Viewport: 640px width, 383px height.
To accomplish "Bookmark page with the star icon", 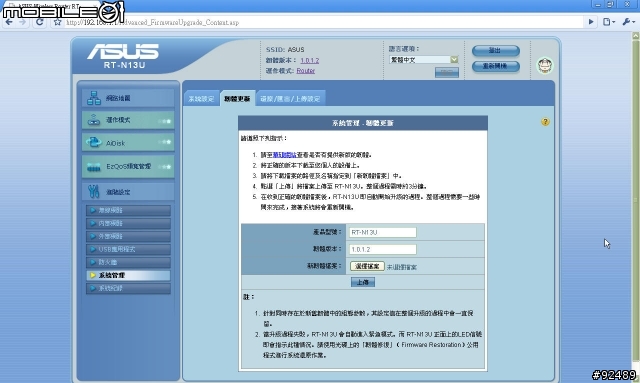I will coord(58,22).
